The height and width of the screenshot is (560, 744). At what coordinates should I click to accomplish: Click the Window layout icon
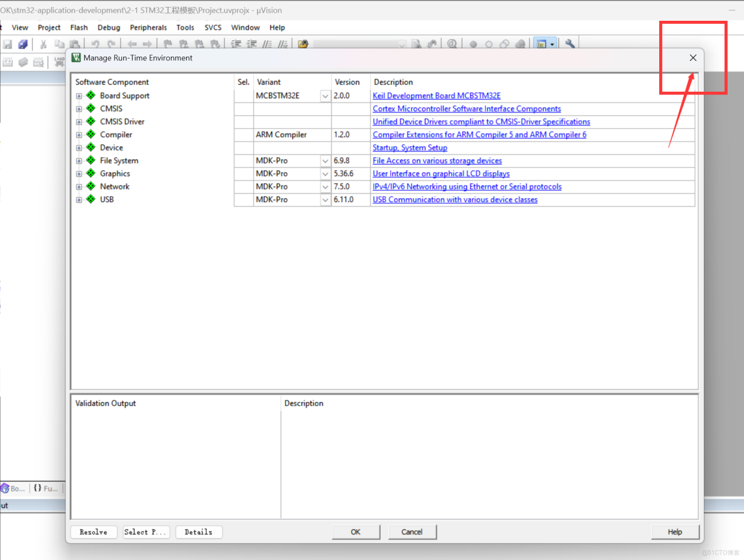(x=542, y=44)
